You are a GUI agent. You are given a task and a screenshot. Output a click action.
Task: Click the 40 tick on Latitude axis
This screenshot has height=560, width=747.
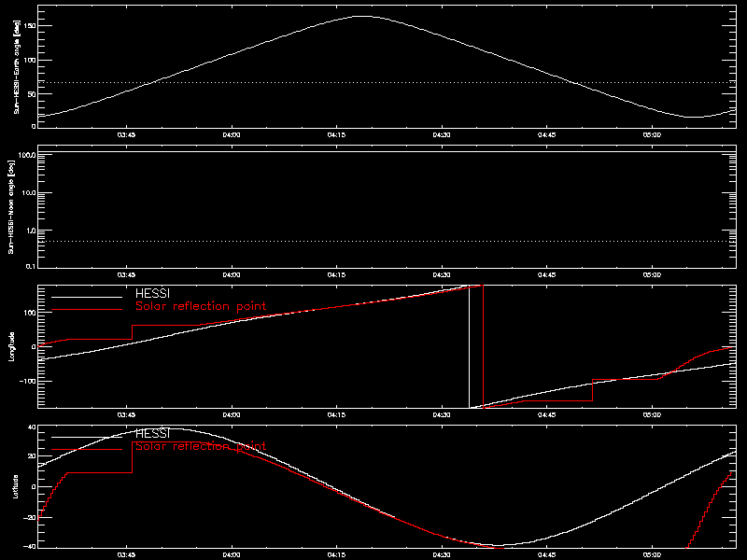[x=32, y=427]
